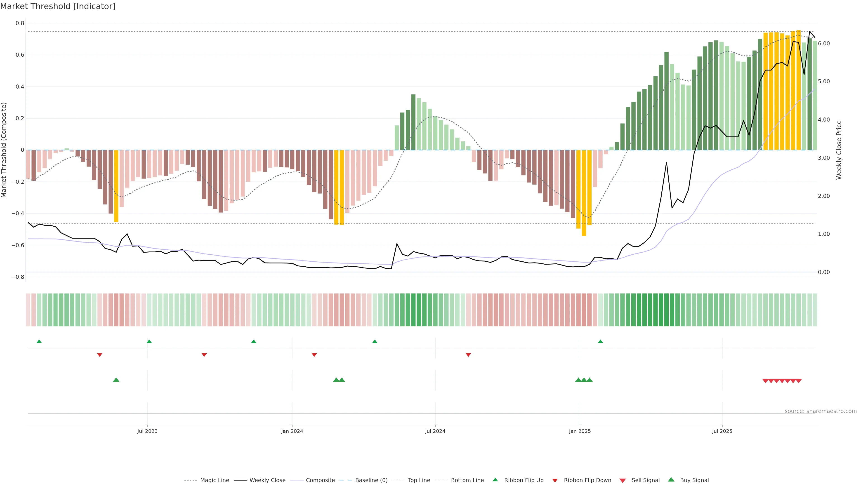Click the Ribbon Flip Up marker after Jan 2025
Viewport: 868px width, 488px height.
click(x=600, y=342)
